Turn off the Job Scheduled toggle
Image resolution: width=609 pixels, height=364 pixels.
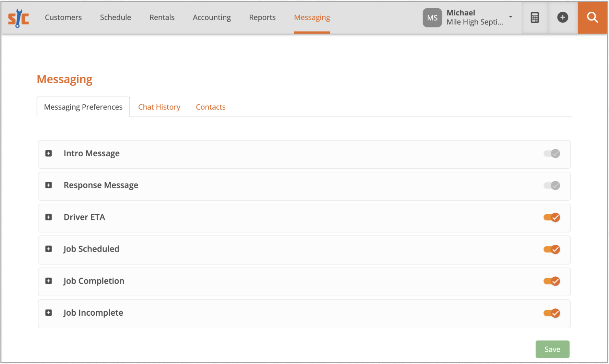click(x=552, y=249)
